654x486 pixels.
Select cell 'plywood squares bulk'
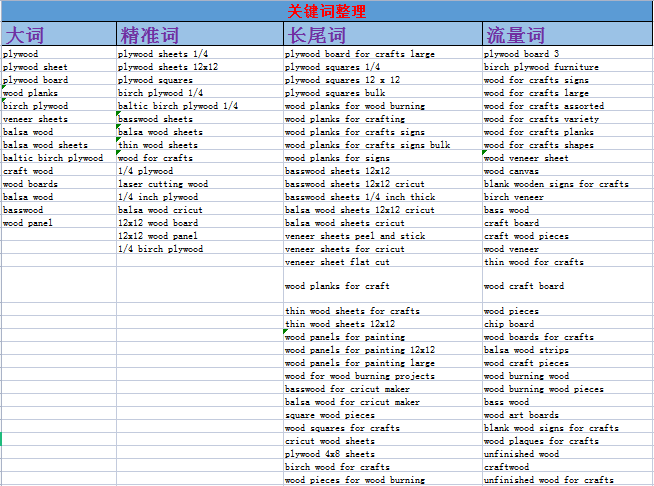(383, 93)
